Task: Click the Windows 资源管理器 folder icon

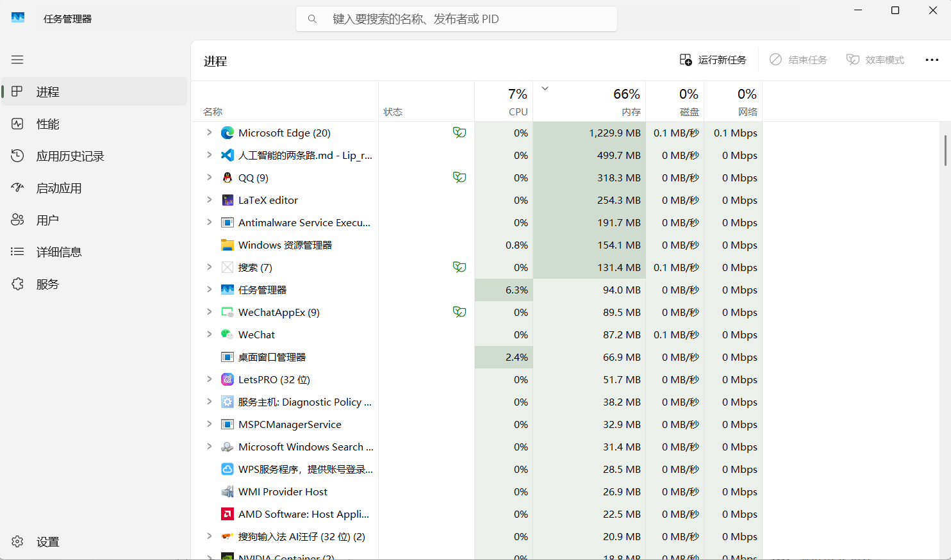Action: [227, 245]
